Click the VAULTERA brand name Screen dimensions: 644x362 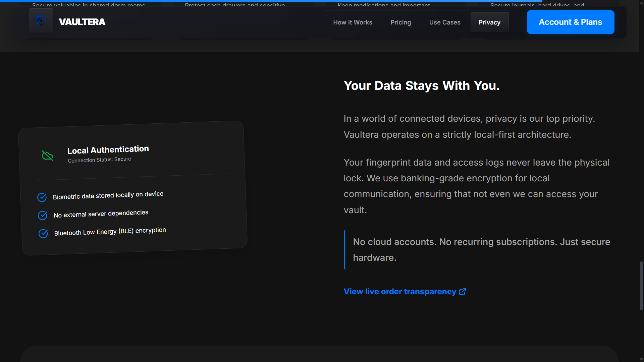pos(82,22)
